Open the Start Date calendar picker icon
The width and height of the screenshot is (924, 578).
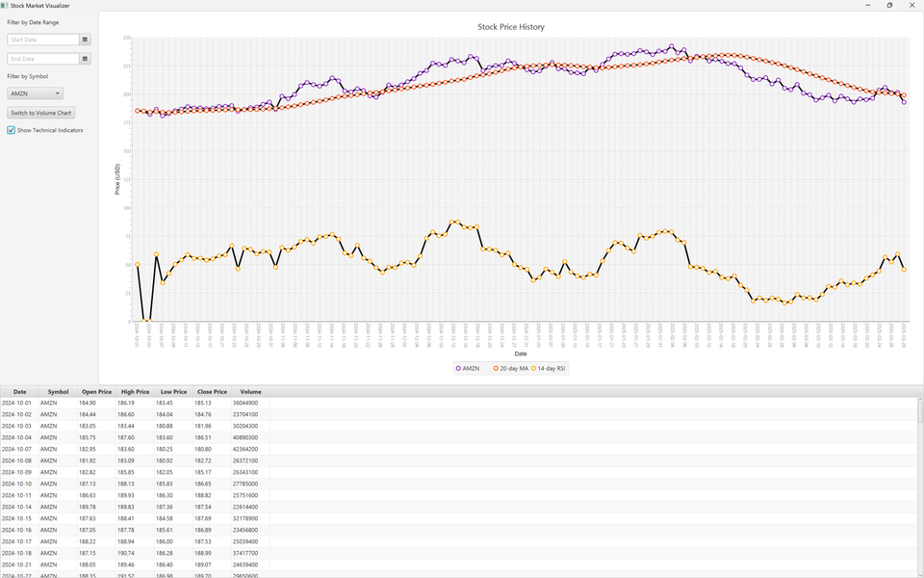coord(85,39)
